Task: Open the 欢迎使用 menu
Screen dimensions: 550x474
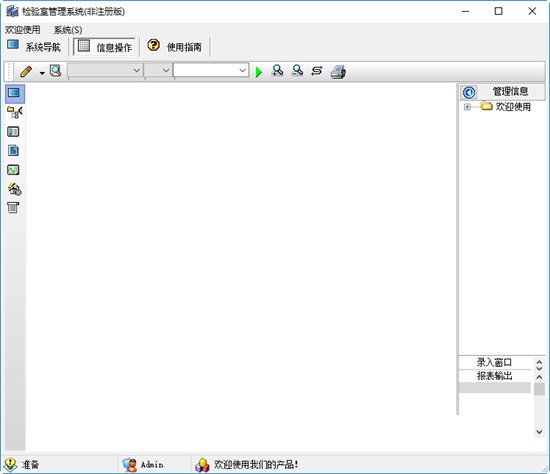Action: click(23, 30)
